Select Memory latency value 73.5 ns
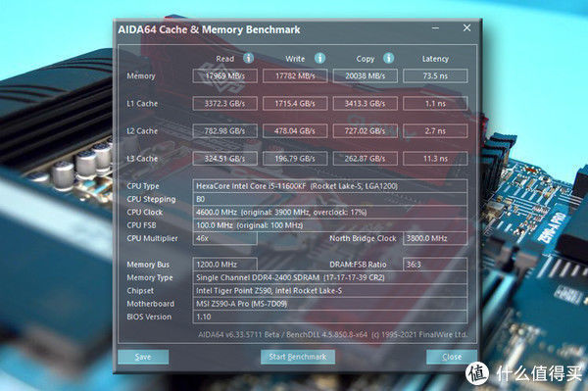This screenshot has width=588, height=391. coord(435,75)
